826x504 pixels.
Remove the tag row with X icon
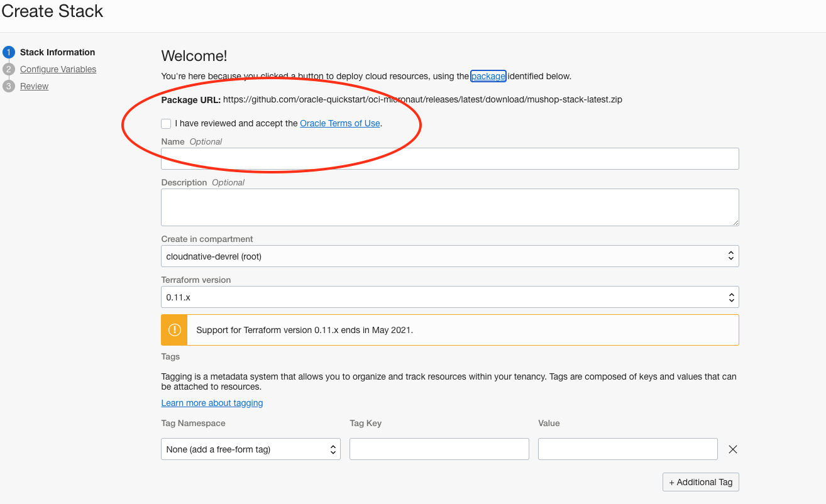[732, 449]
